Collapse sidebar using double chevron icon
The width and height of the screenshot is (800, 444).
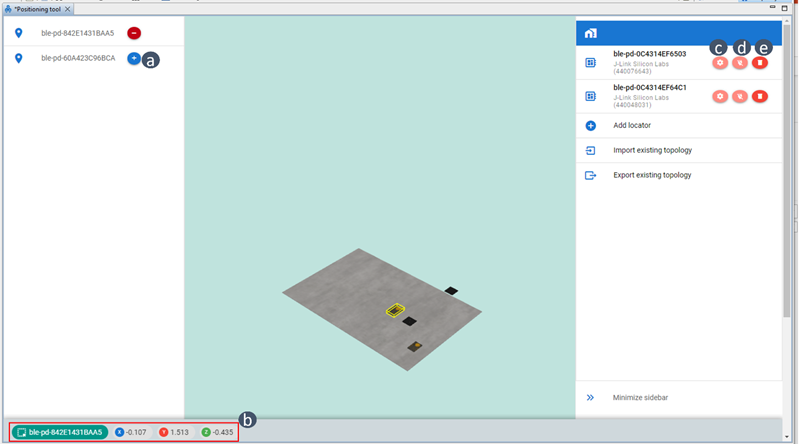590,398
